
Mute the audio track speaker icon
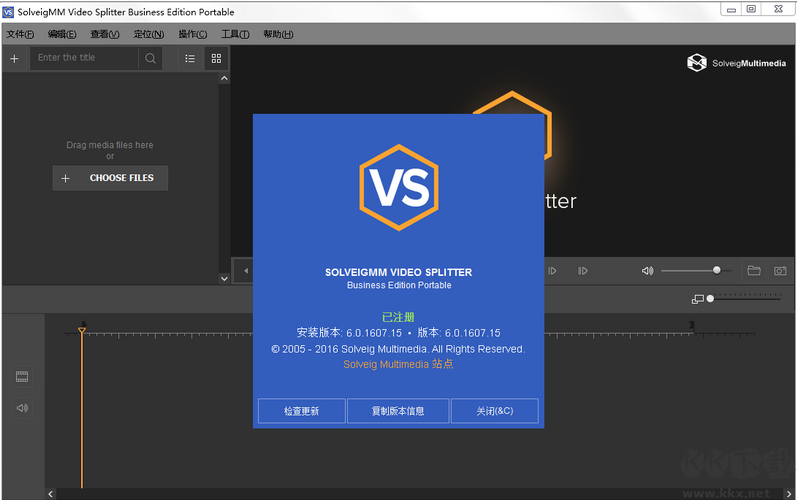pyautogui.click(x=22, y=408)
